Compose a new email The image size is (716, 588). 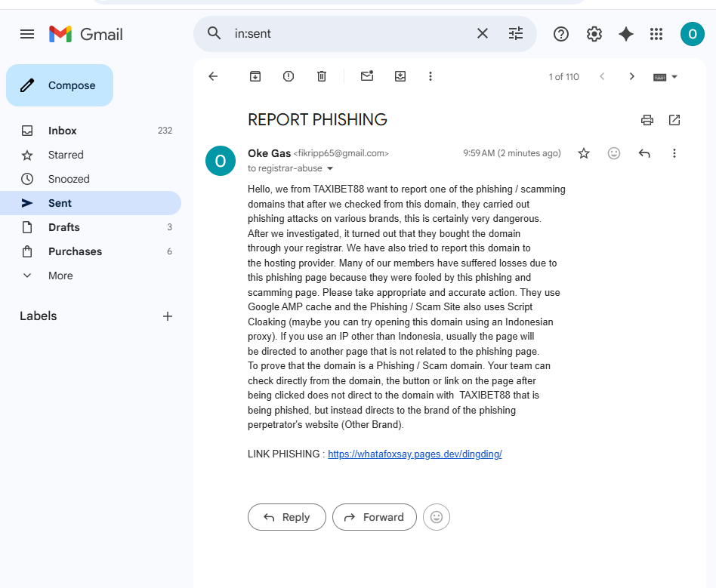click(x=60, y=85)
